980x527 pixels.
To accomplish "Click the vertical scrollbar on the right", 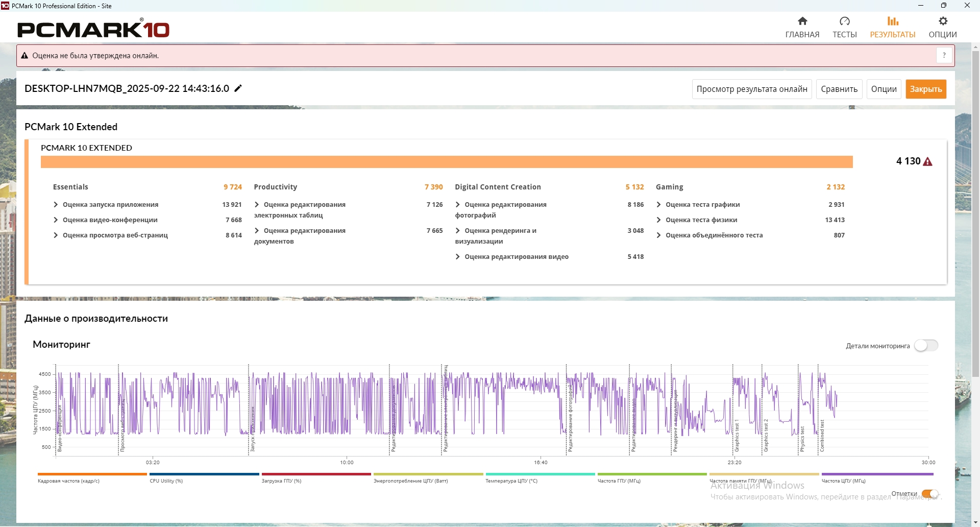I will [x=975, y=214].
